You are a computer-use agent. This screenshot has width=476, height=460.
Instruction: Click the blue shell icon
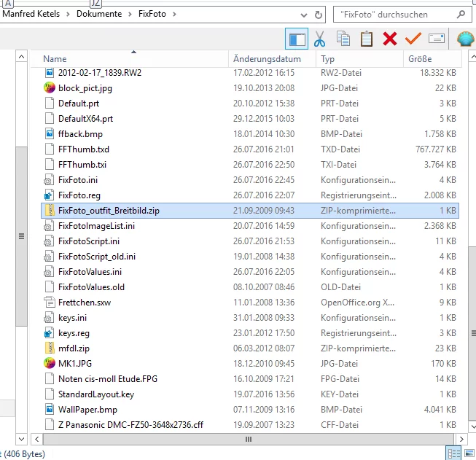click(465, 39)
